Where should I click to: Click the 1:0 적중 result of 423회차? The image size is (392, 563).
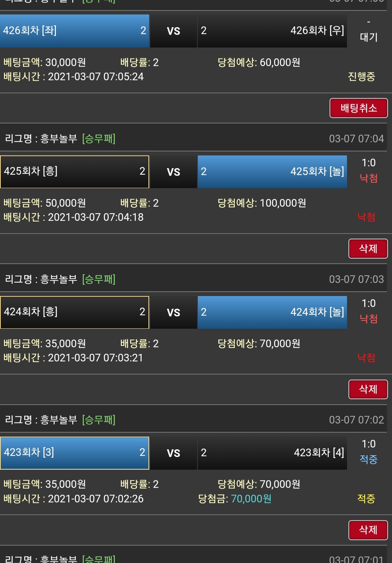[368, 452]
